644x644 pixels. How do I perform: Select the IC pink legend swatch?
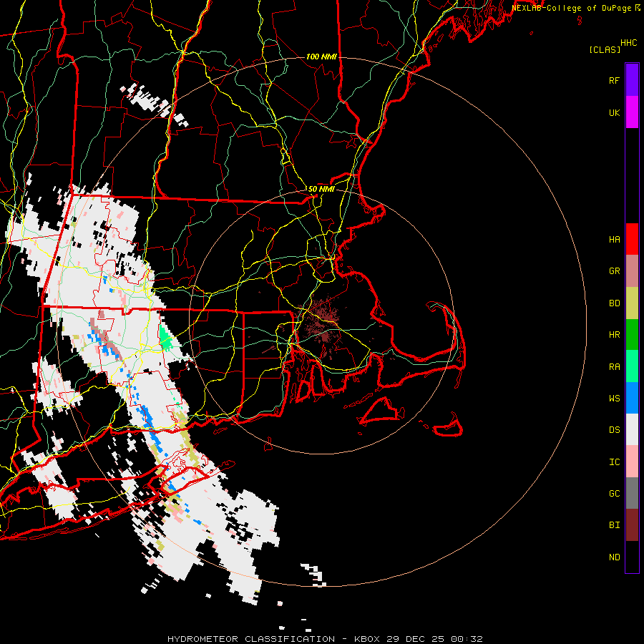(632, 462)
